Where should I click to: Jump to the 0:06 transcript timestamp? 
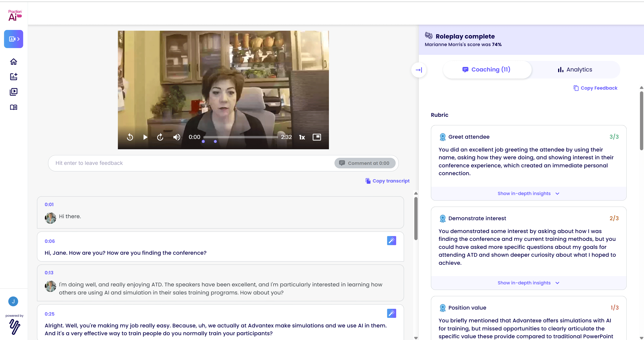click(50, 241)
